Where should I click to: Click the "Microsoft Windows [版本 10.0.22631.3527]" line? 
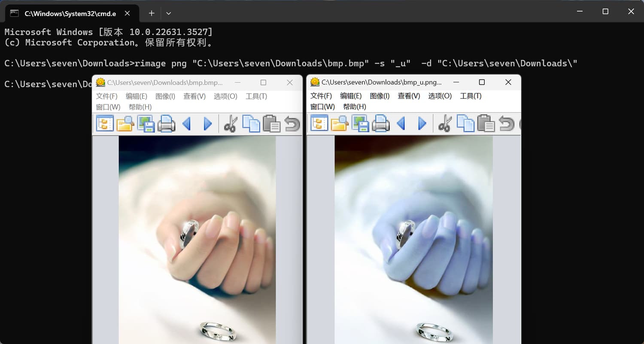tap(108, 32)
